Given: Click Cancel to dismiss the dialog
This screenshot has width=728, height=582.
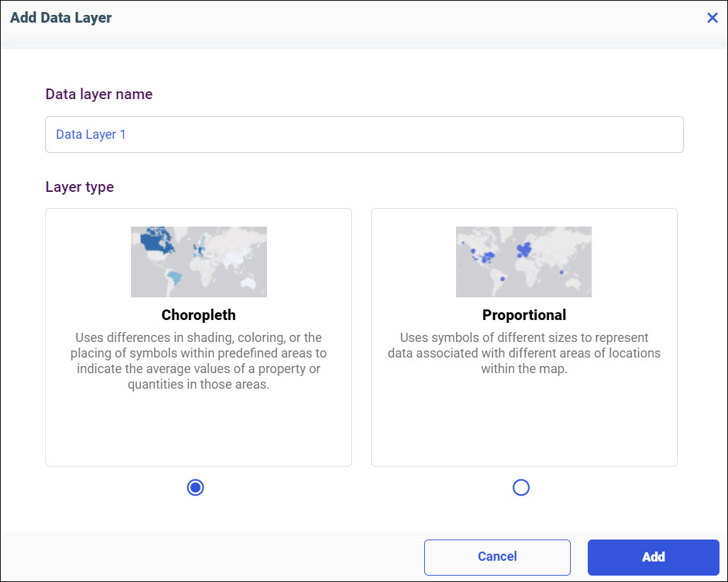Looking at the screenshot, I should [497, 557].
